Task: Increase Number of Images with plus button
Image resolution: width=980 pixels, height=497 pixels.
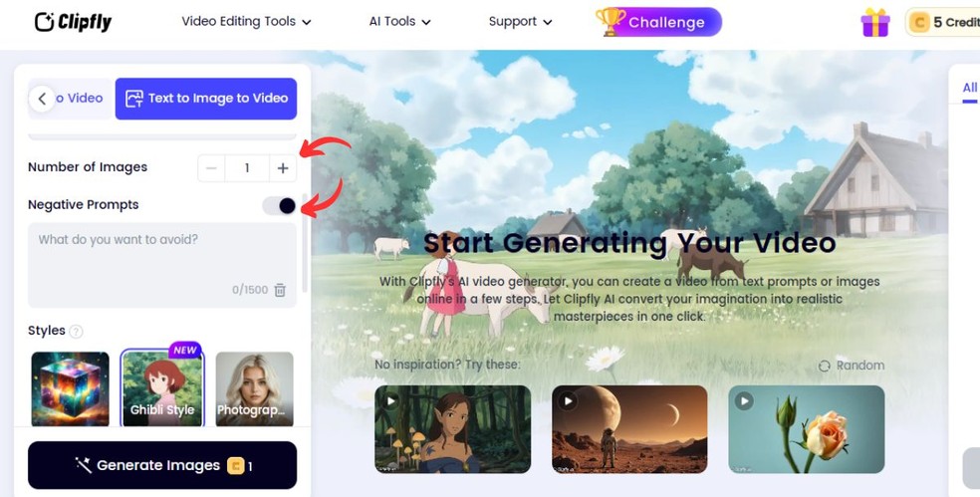Action: coord(283,168)
